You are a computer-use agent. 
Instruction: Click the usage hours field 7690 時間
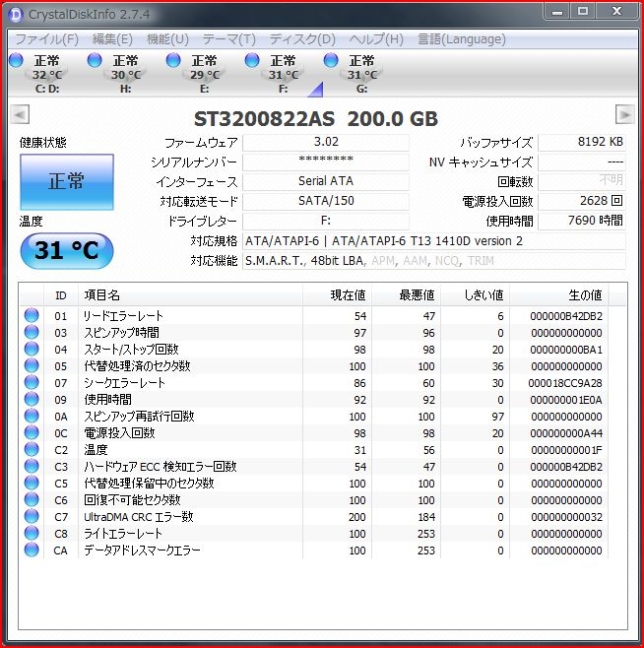(582, 221)
